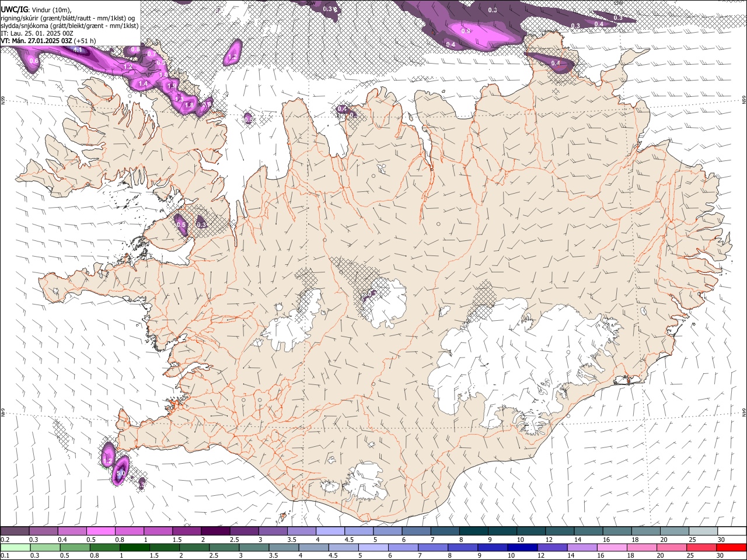Click the '64N' latitude label on right edge
This screenshot has width=747, height=560.
click(743, 412)
